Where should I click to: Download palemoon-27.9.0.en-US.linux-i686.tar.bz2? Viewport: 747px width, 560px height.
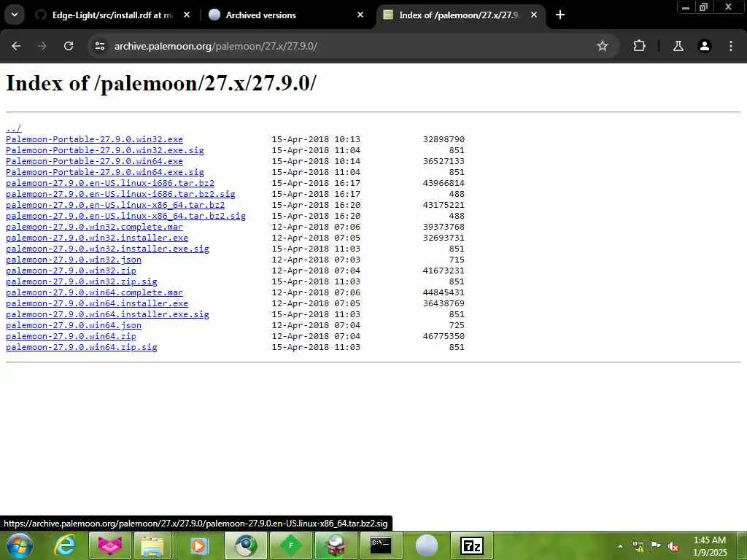point(110,183)
